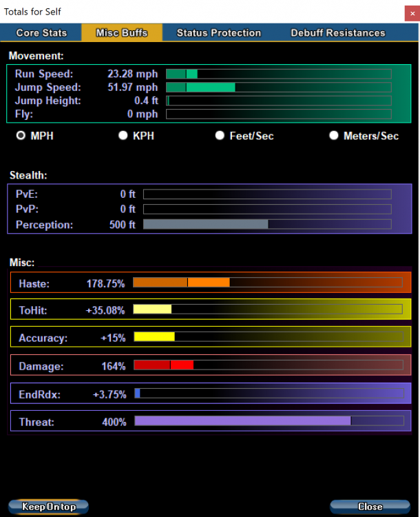Click the Run Speed bar
The height and width of the screenshot is (517, 420).
[x=278, y=74]
